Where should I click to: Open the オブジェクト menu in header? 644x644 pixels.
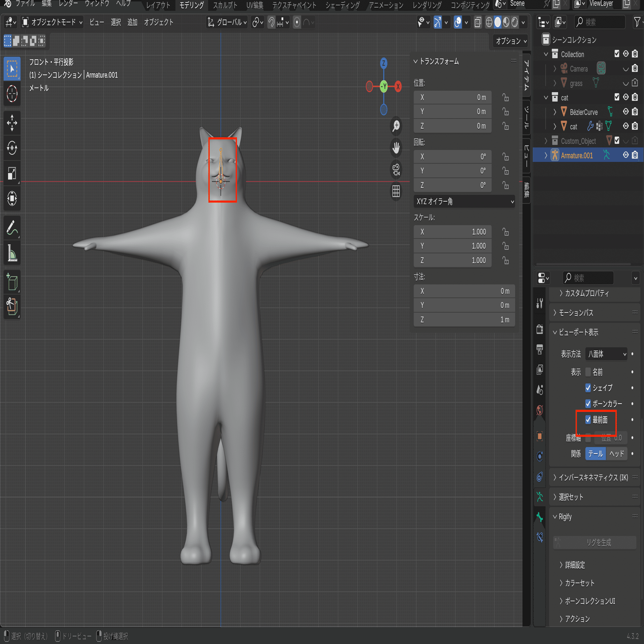(x=159, y=22)
